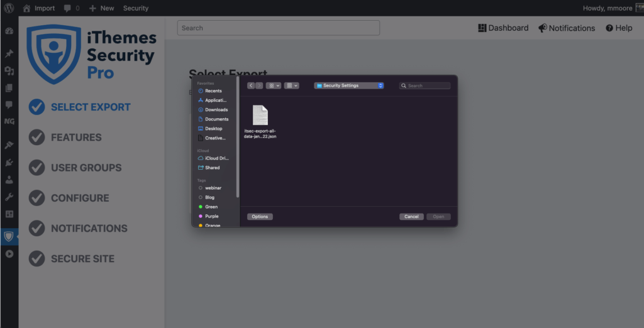Go to USER GROUPS step
The height and width of the screenshot is (328, 644).
pos(75,168)
